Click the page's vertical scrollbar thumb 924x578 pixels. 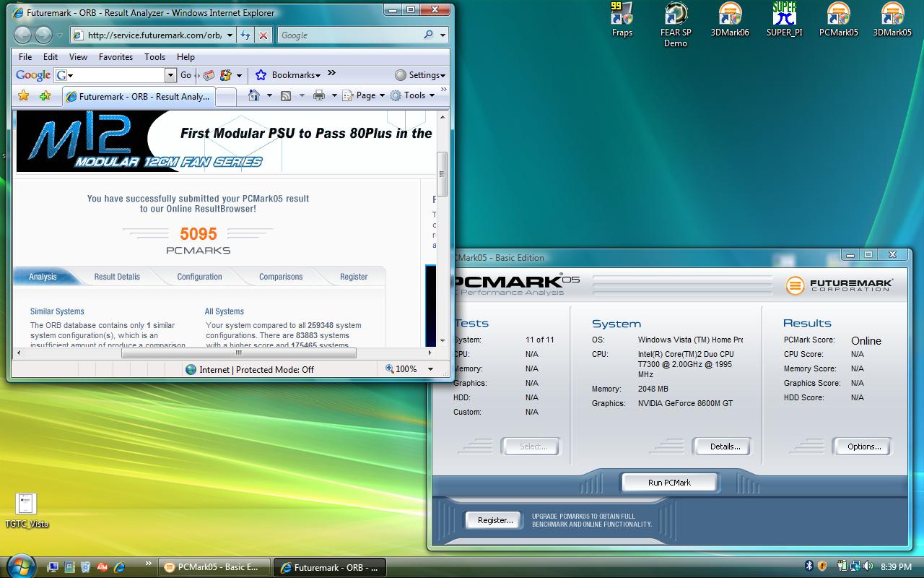(x=442, y=173)
